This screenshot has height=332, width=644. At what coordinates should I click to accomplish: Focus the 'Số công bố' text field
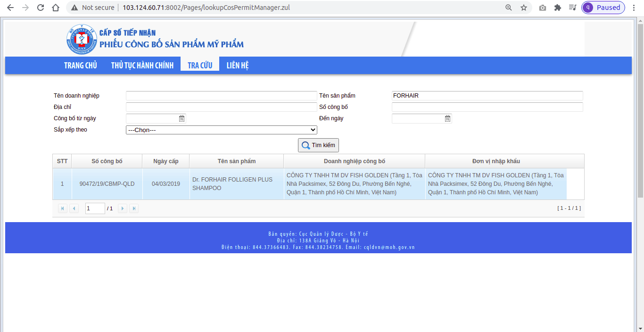487,107
